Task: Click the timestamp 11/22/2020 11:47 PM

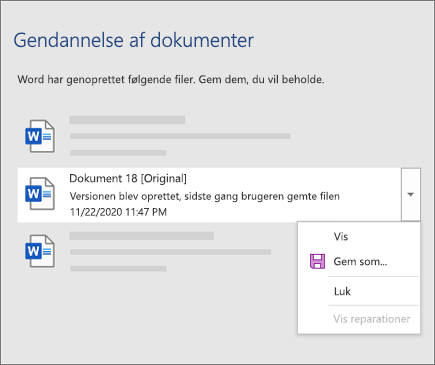Action: [x=118, y=212]
